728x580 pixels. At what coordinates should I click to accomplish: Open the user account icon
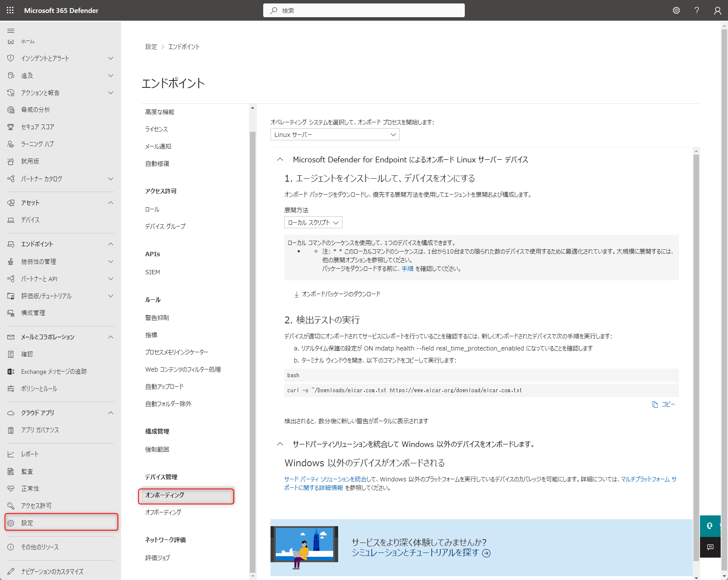[x=717, y=10]
